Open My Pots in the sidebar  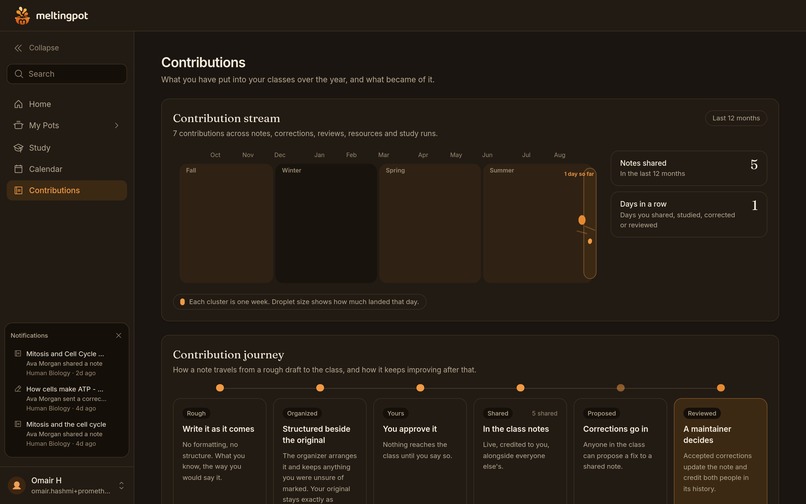[x=67, y=125]
